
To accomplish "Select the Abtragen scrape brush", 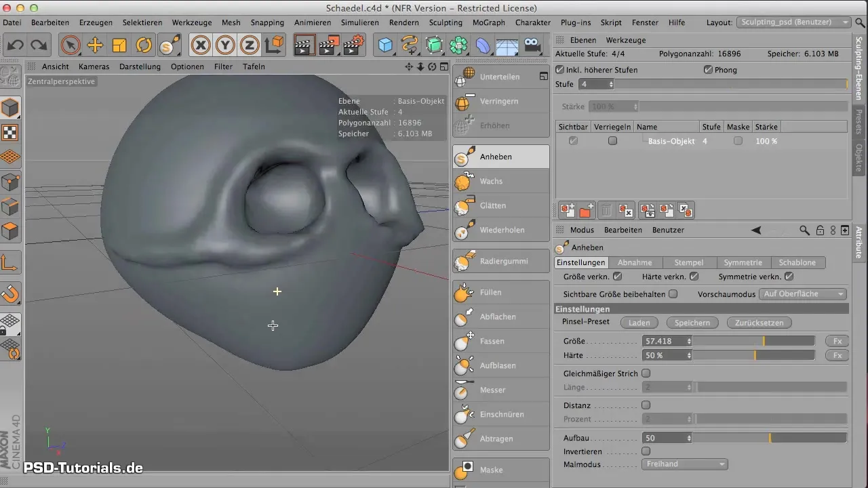I will (x=501, y=439).
